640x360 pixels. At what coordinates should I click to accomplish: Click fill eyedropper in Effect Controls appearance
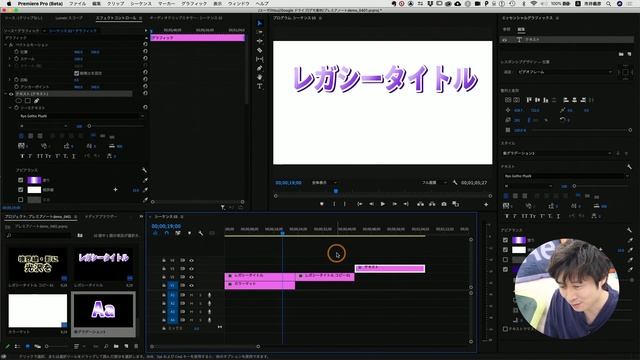coord(145,180)
